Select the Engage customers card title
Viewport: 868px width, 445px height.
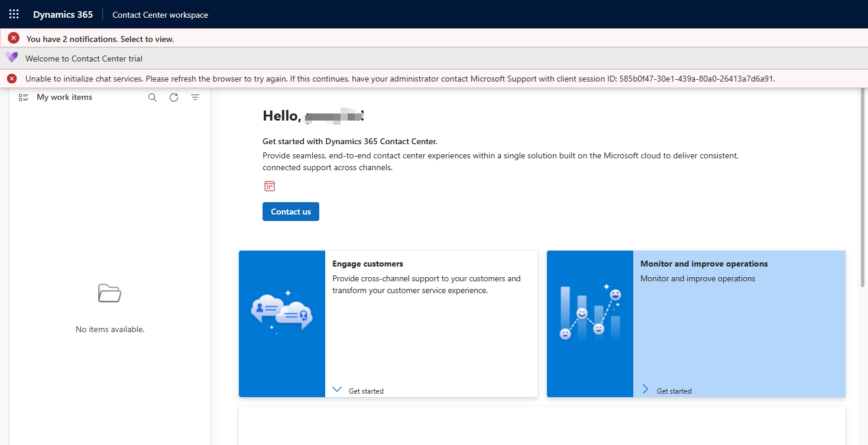click(x=368, y=264)
